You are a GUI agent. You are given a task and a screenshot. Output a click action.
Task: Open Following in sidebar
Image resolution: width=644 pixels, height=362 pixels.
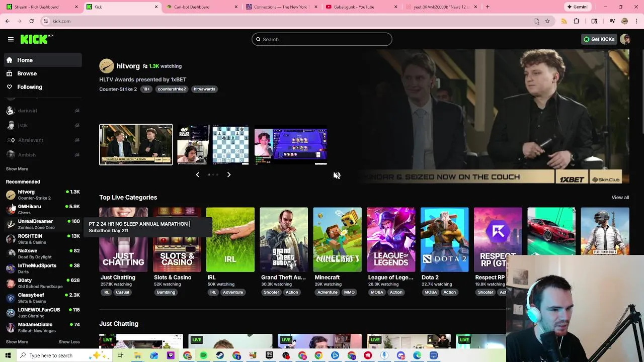pos(43,87)
